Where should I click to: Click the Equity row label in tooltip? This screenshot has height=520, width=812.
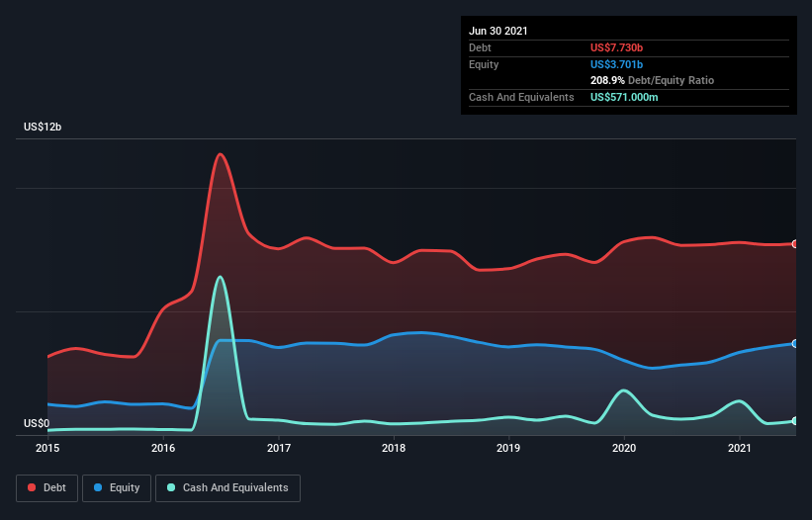coord(484,64)
